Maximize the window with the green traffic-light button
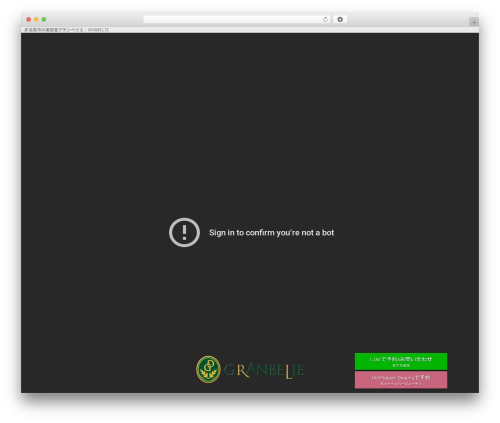Screen dimensions: 500x423 point(44,19)
